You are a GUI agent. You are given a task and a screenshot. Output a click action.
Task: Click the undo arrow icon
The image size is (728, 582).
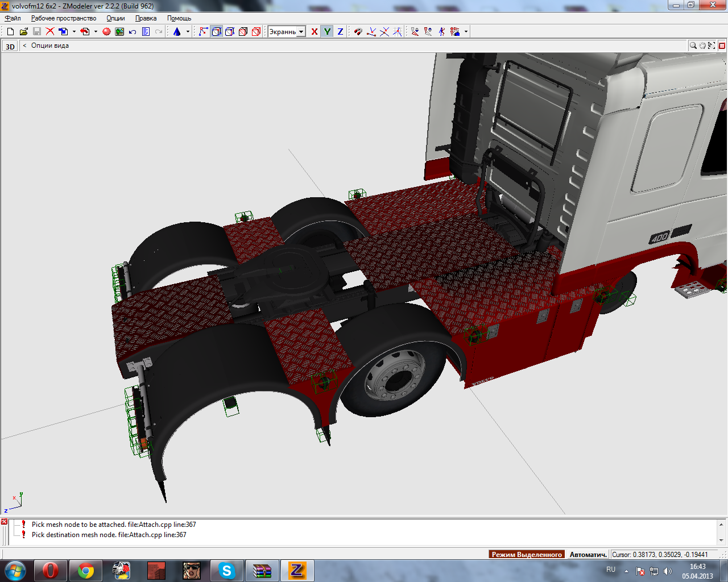(x=133, y=32)
